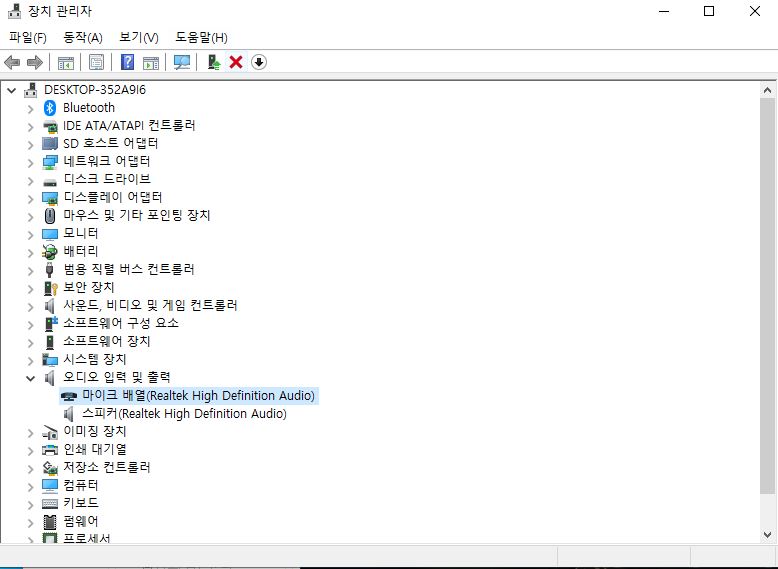778x569 pixels.
Task: Click the 소프트웨어 구성 요소 icon
Action: pyautogui.click(x=51, y=323)
